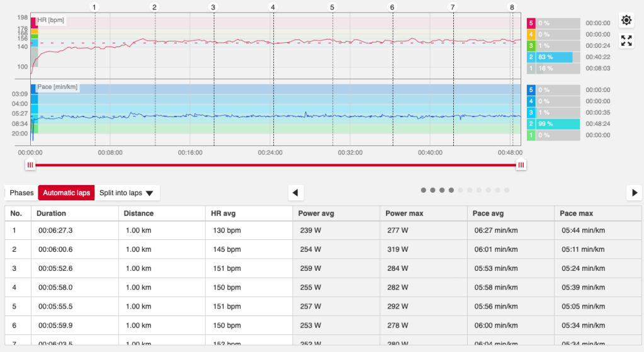Expand chart to fullscreen view
The height and width of the screenshot is (352, 644).
tap(626, 41)
